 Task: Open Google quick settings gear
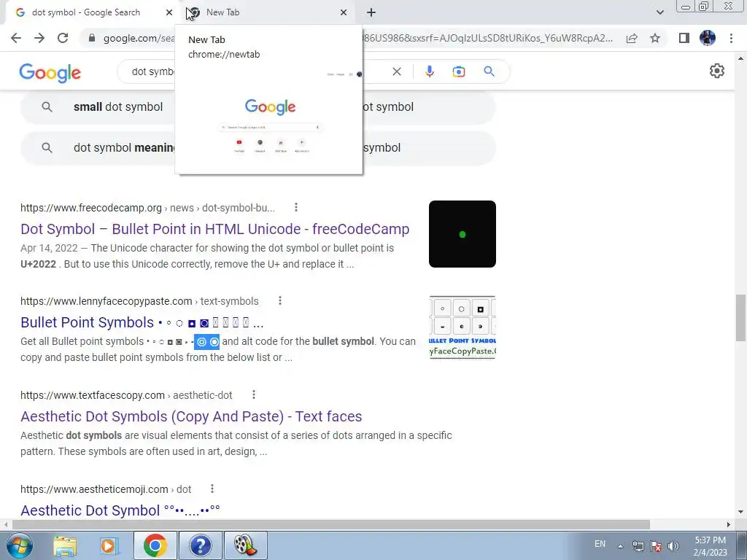pos(717,71)
